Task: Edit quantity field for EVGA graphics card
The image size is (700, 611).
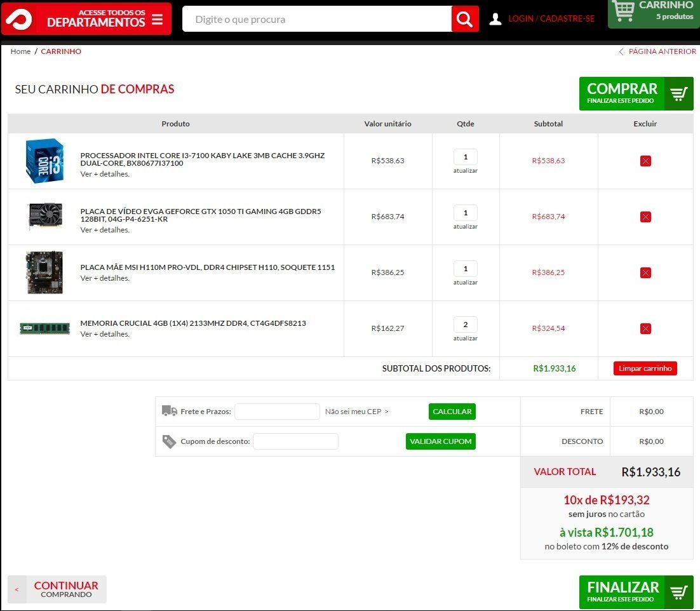Action: [465, 213]
